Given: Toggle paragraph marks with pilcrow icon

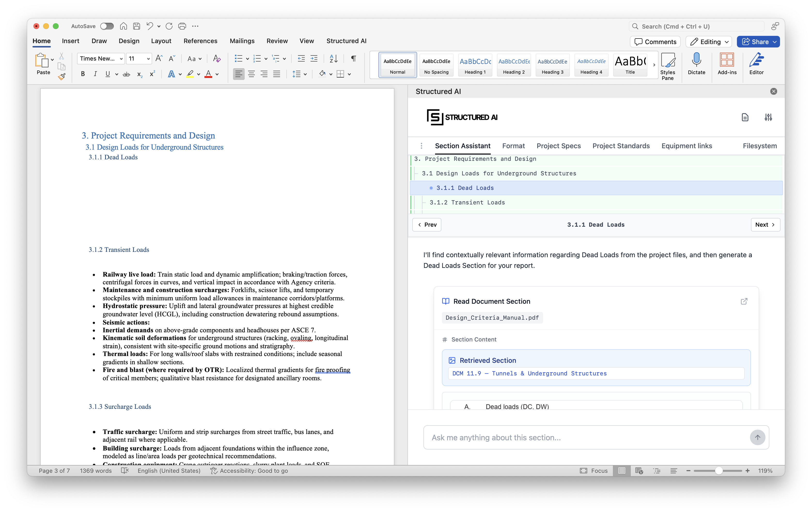Looking at the screenshot, I should (353, 59).
